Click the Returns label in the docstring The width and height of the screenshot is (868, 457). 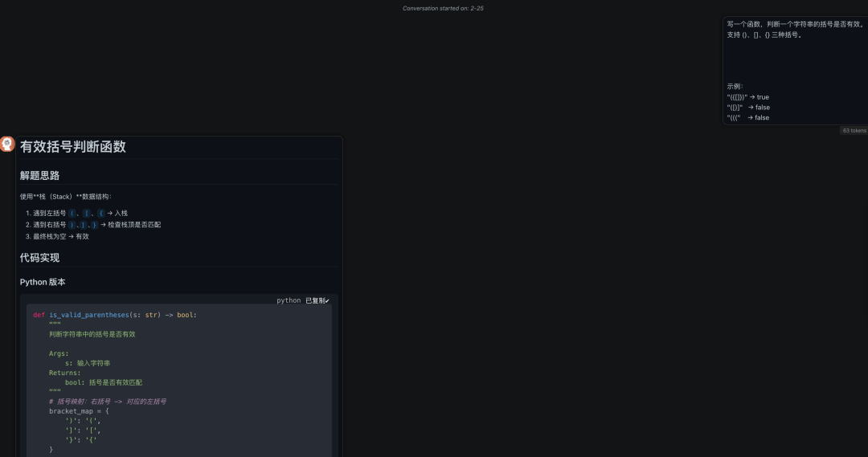pos(64,373)
